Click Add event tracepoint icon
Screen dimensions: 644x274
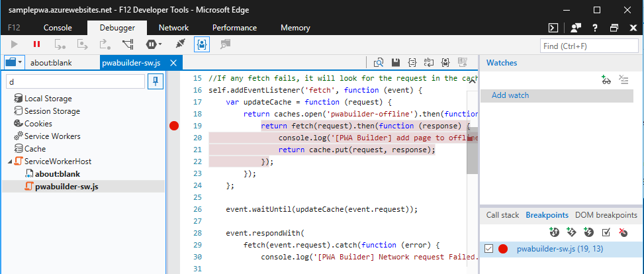[571, 232]
